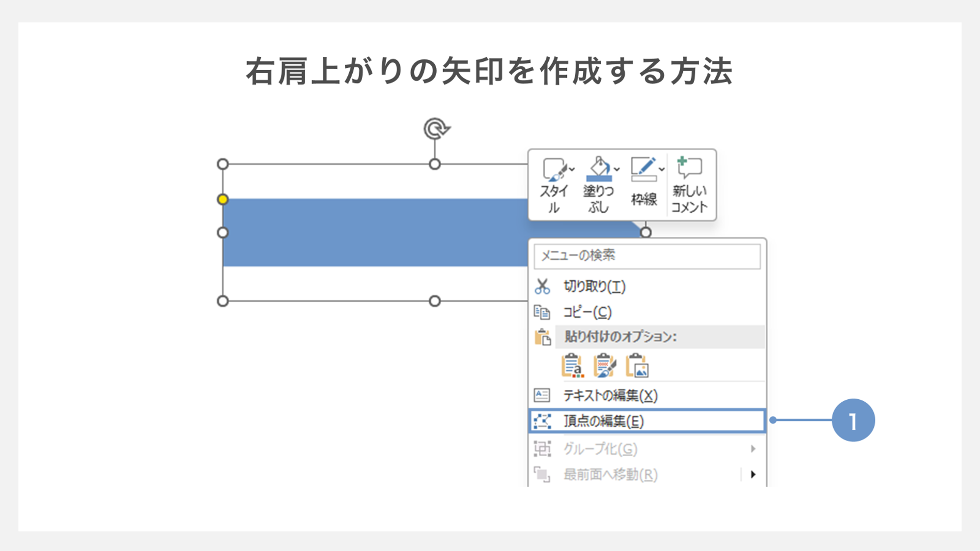Click the yellow adjustment handle

223,199
